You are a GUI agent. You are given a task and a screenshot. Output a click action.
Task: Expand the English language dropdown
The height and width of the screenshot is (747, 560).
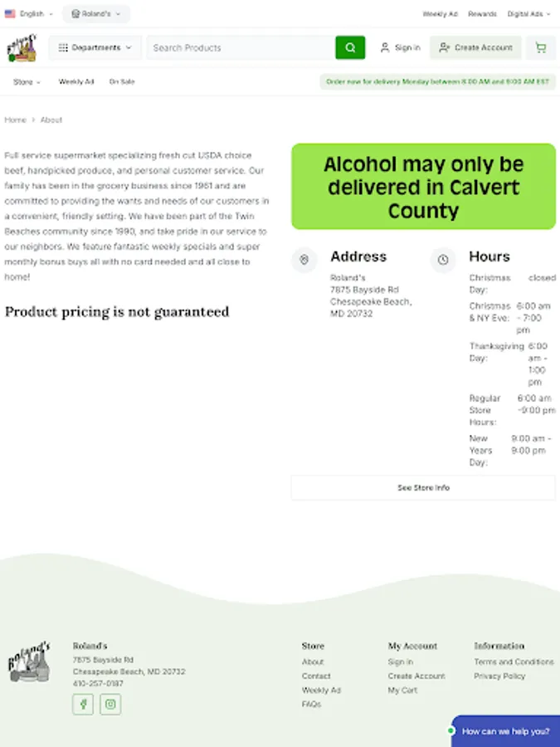click(x=30, y=14)
